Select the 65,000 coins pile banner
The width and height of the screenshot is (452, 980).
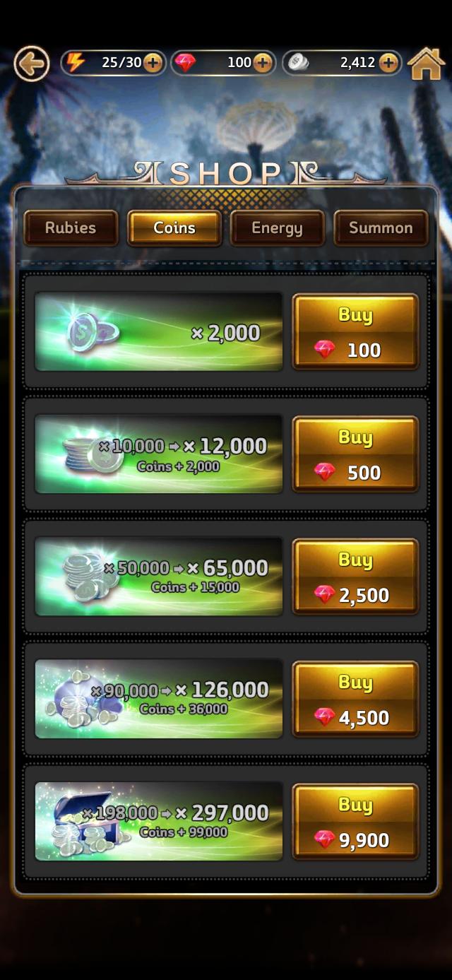click(159, 577)
